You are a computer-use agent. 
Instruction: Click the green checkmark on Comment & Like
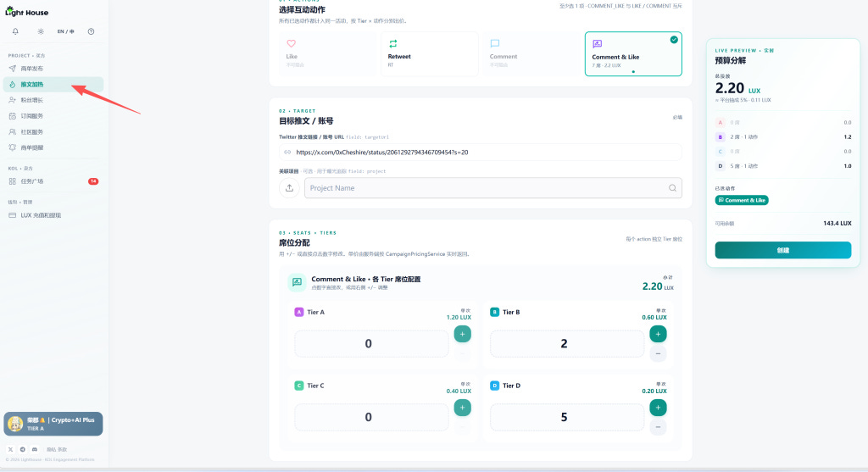(x=674, y=39)
